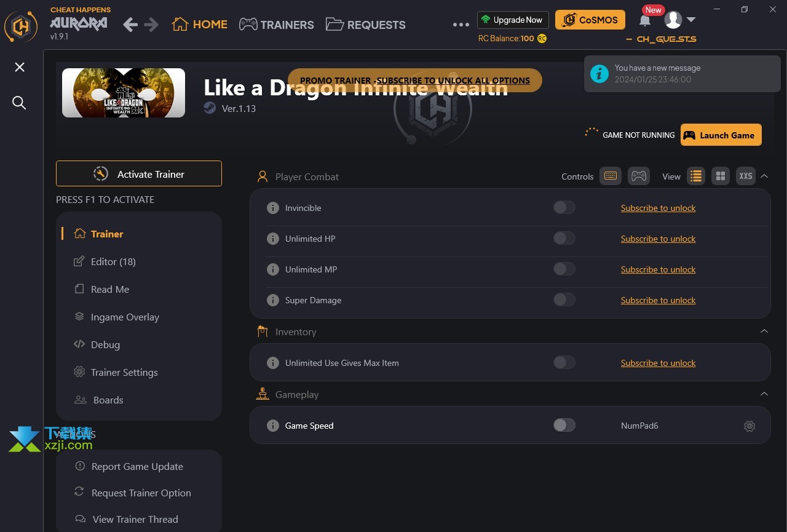Enable the Game Speed switch
Screen dimensions: 787x532
(564, 425)
